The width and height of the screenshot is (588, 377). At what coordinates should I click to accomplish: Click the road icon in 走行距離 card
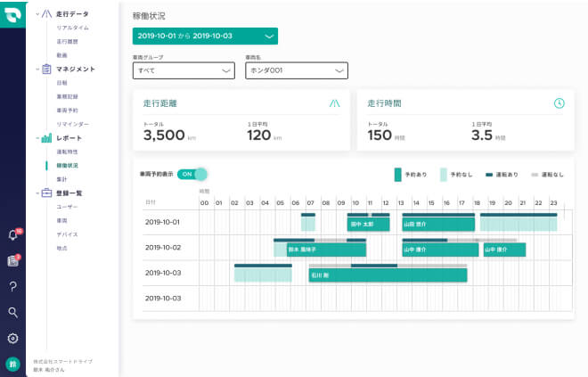[334, 103]
